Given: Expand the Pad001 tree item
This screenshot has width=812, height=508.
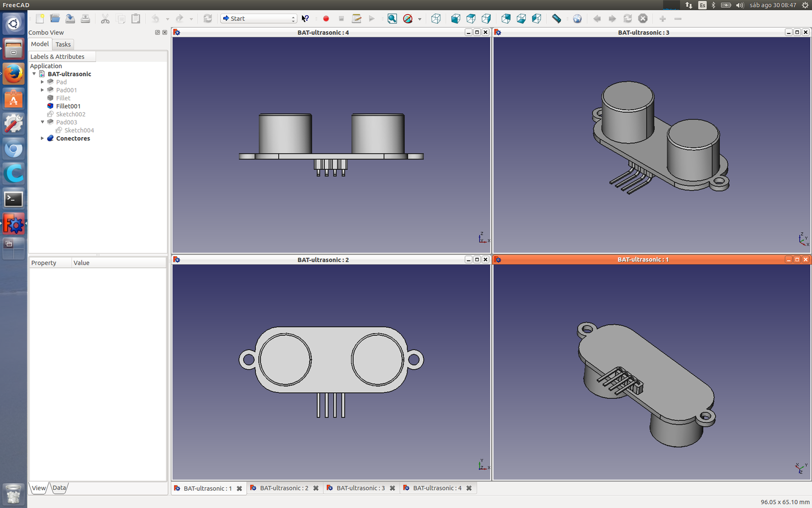Looking at the screenshot, I should click(x=42, y=90).
